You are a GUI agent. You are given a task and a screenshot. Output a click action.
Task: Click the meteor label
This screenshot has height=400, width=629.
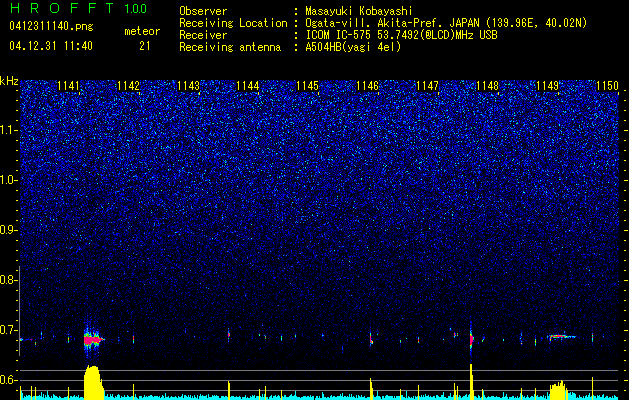[142, 31]
